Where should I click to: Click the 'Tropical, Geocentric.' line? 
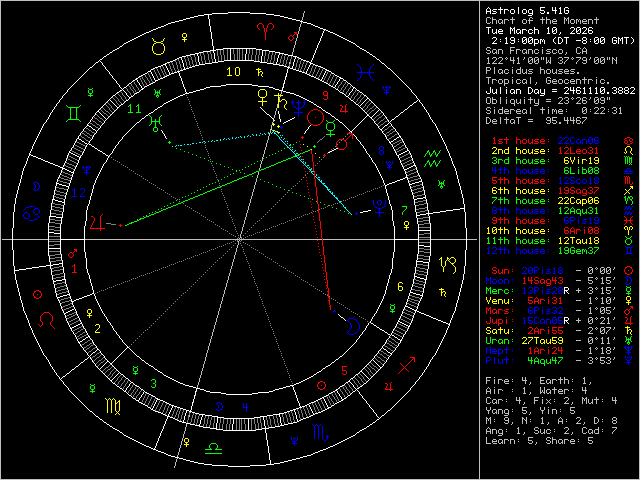coord(548,80)
